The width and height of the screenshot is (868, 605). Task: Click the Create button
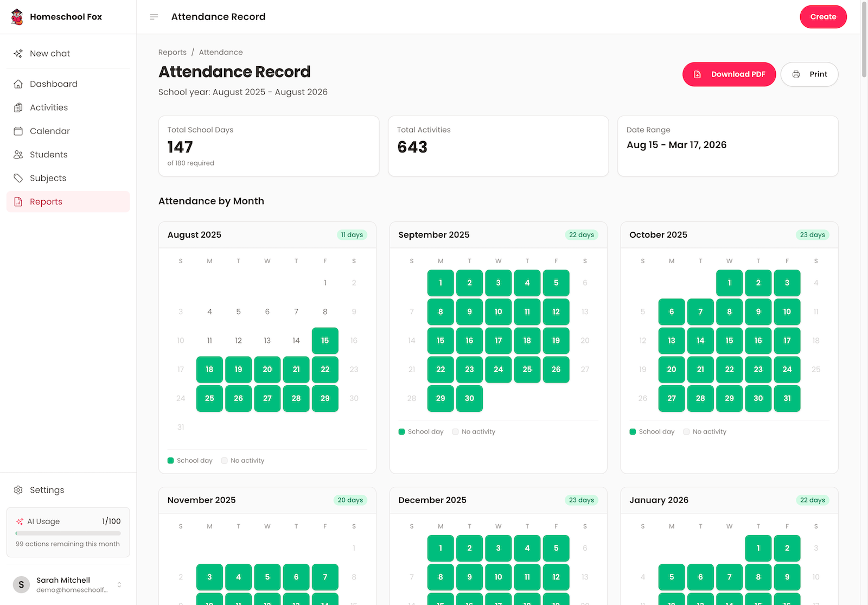point(823,17)
